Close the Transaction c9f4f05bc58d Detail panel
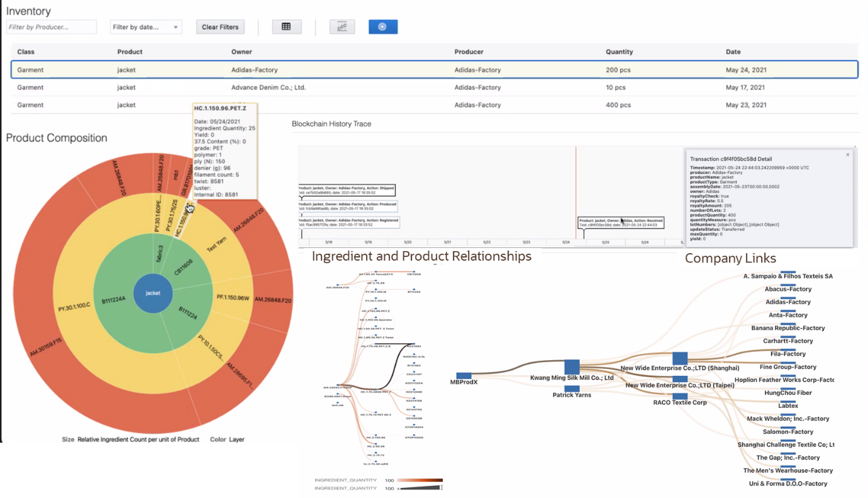868x498 pixels. point(847,153)
